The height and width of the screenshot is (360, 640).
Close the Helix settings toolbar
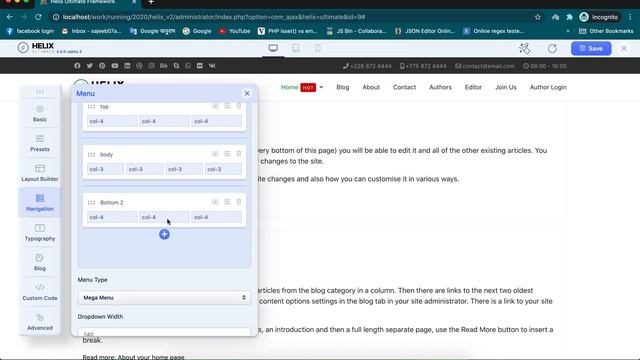point(624,49)
